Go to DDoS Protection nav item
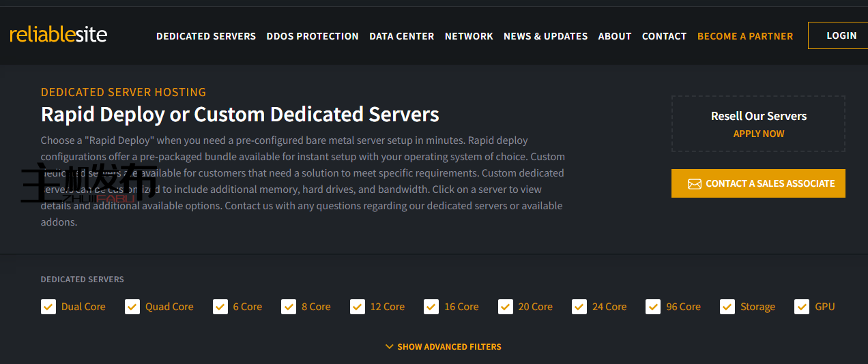 tap(313, 36)
